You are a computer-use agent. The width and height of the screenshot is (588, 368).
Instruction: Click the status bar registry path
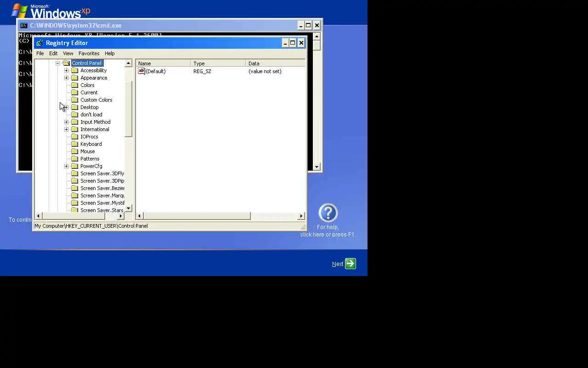pyautogui.click(x=91, y=226)
